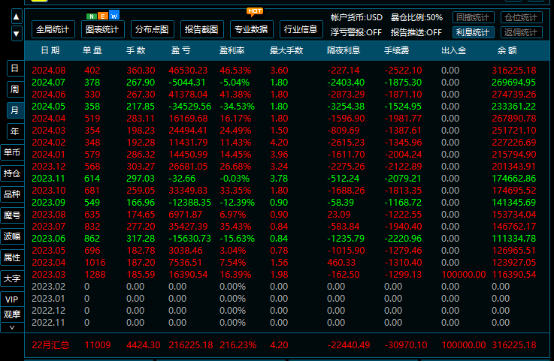Open VIP in sidebar

click(12, 299)
